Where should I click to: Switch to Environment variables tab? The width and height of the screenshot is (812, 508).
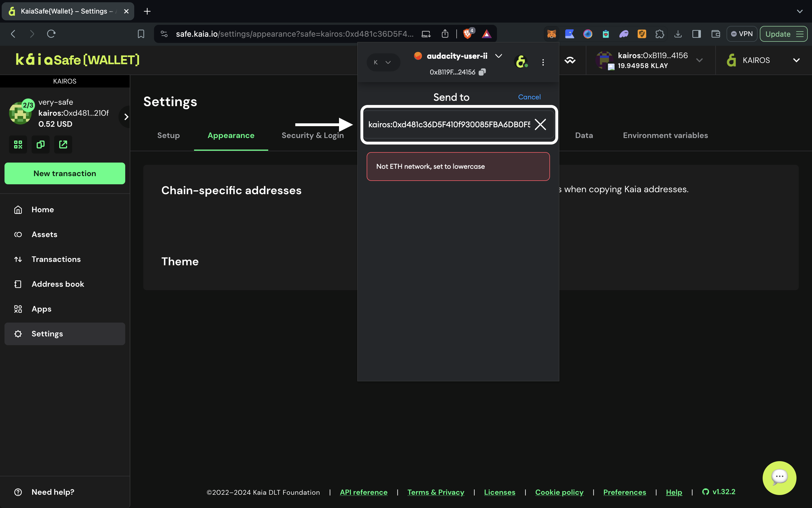[x=665, y=135]
